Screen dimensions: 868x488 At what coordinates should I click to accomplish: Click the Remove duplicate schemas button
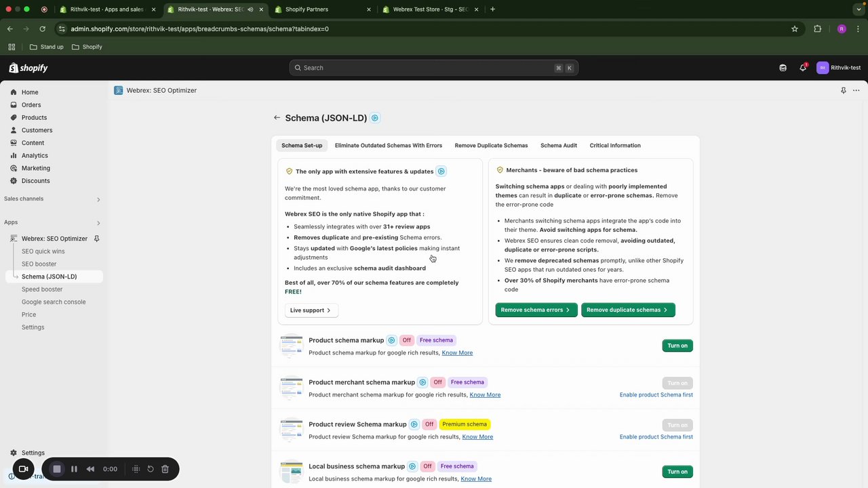pos(628,310)
